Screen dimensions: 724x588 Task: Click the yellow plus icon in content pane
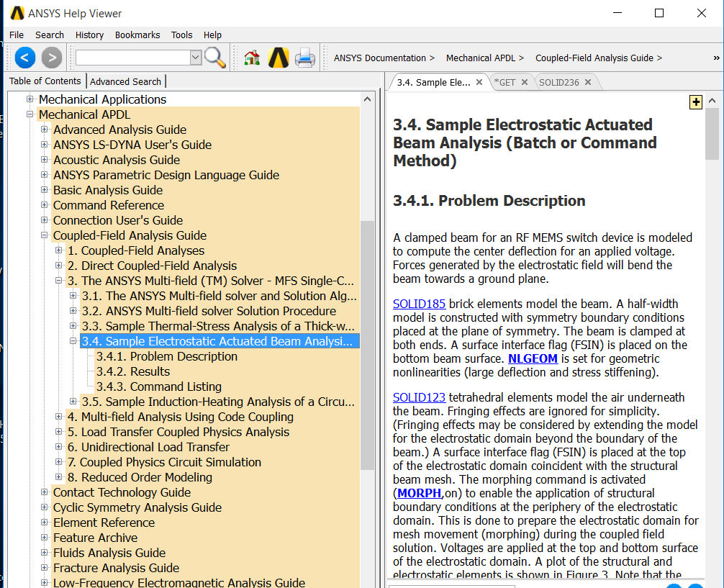[695, 102]
